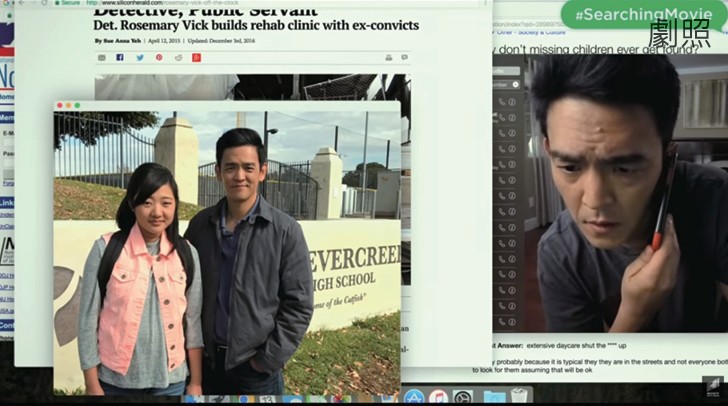Click the number entry field in FaceTime
The image size is (728, 406).
click(506, 85)
